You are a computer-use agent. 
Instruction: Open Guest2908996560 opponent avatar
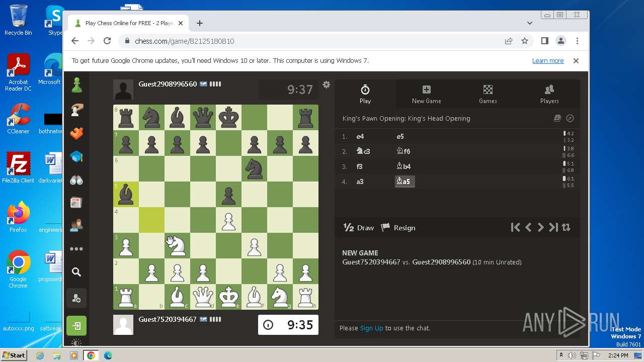coord(123,89)
